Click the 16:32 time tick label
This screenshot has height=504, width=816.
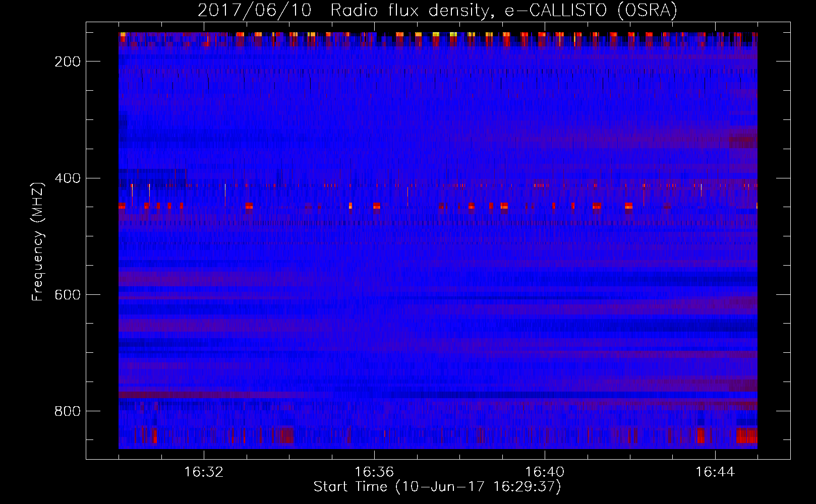pyautogui.click(x=204, y=472)
